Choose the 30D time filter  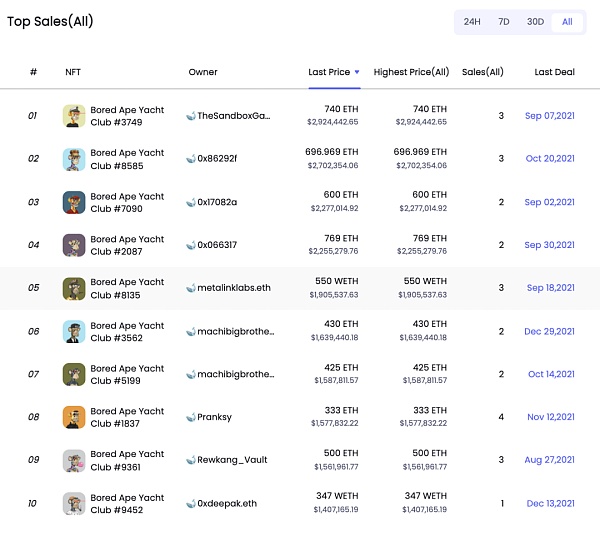(535, 22)
